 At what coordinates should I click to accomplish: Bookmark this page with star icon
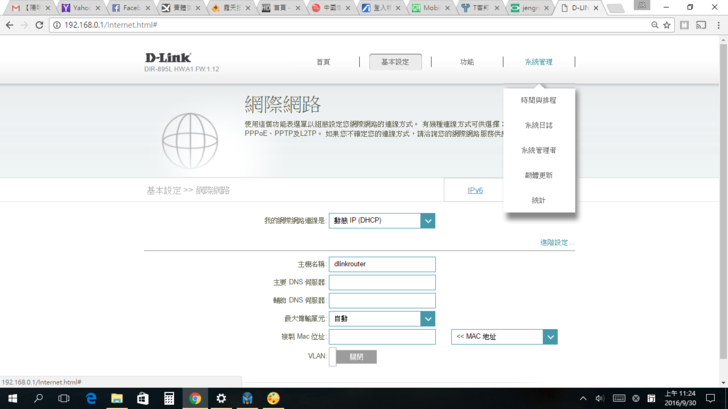click(667, 25)
